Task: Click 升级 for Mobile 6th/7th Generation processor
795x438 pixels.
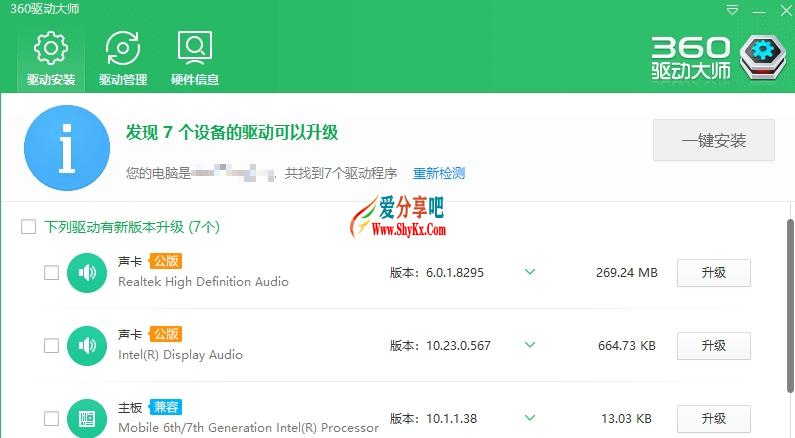Action: (714, 419)
